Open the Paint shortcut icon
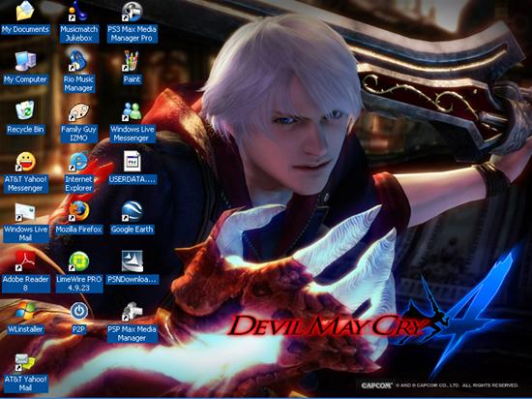This screenshot has width=532, height=399. (132, 61)
